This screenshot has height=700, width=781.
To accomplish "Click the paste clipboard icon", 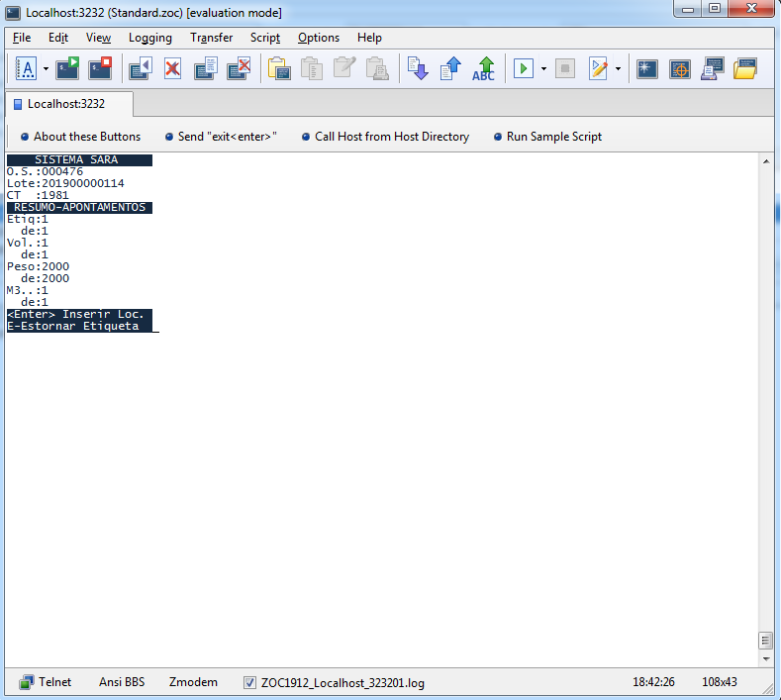I will point(279,68).
